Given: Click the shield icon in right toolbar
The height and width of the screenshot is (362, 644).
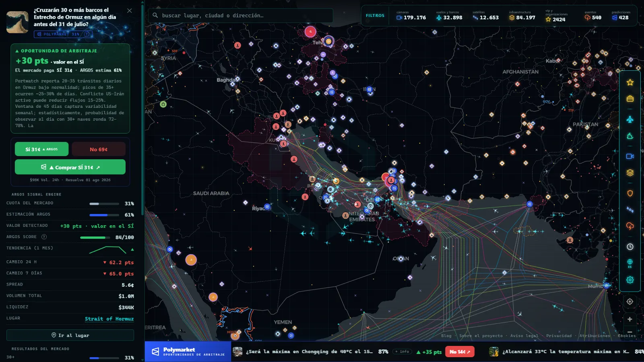Looking at the screenshot, I should 630,193.
